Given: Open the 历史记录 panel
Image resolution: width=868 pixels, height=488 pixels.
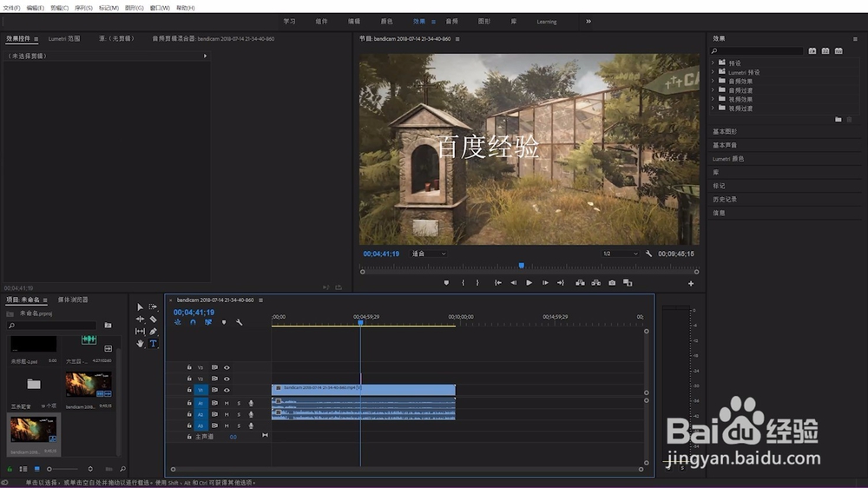Looking at the screenshot, I should [725, 200].
